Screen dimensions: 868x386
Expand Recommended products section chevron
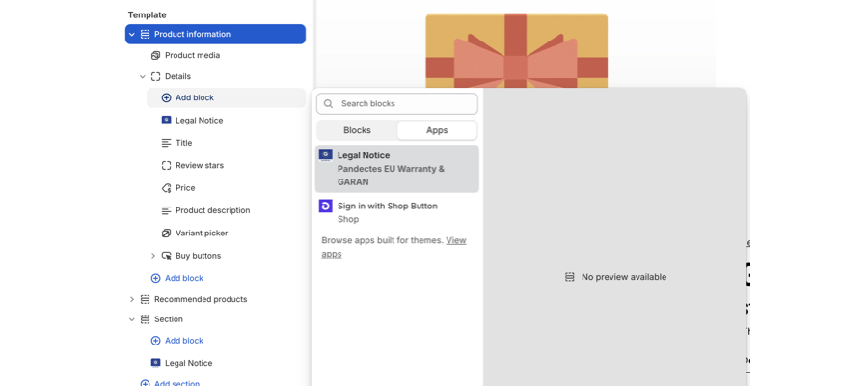(x=132, y=299)
